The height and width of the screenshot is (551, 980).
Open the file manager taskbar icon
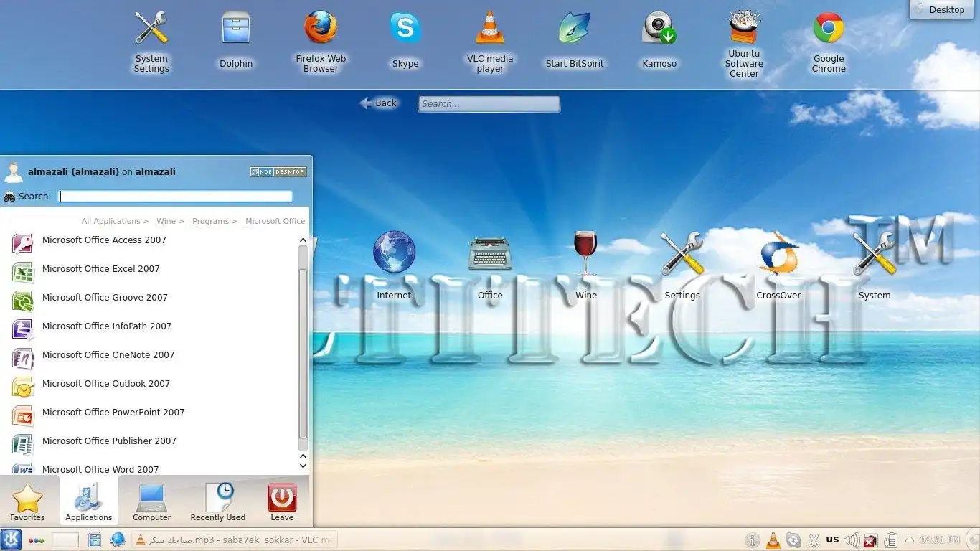94,540
